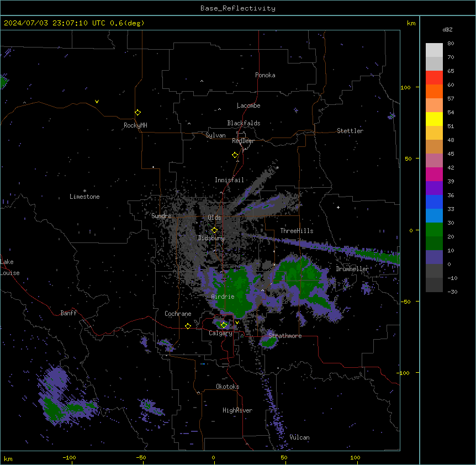This screenshot has width=476, height=465.
Task: Click the dBZ legend heading
Action: click(x=447, y=30)
